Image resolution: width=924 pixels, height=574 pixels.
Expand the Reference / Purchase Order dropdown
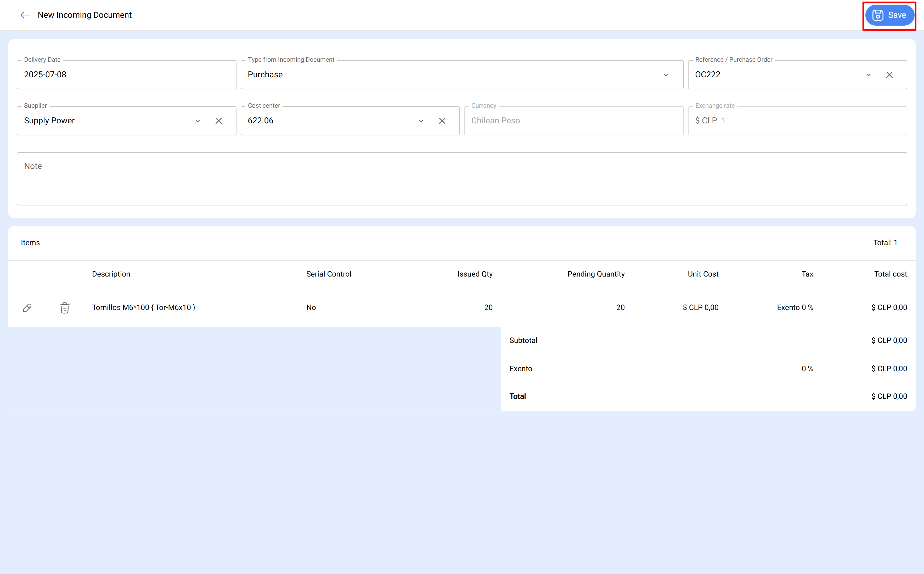pyautogui.click(x=869, y=74)
